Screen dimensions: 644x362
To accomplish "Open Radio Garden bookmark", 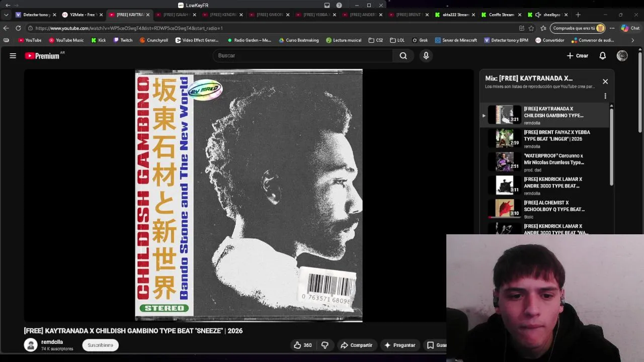I will point(249,40).
